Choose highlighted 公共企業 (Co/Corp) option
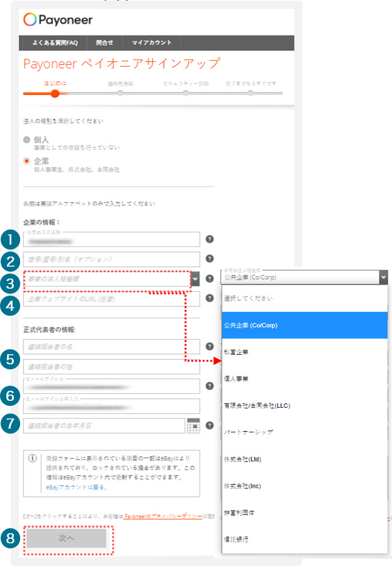 click(x=304, y=325)
